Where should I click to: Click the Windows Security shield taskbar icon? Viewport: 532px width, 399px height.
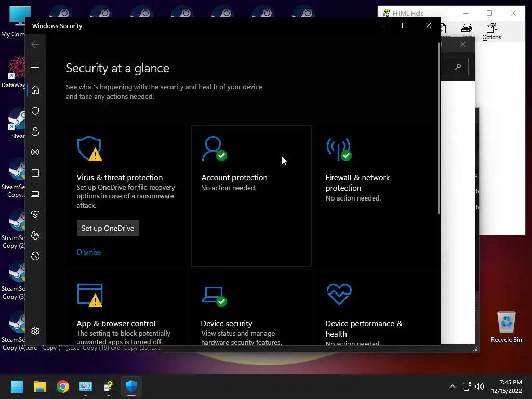[x=131, y=387]
